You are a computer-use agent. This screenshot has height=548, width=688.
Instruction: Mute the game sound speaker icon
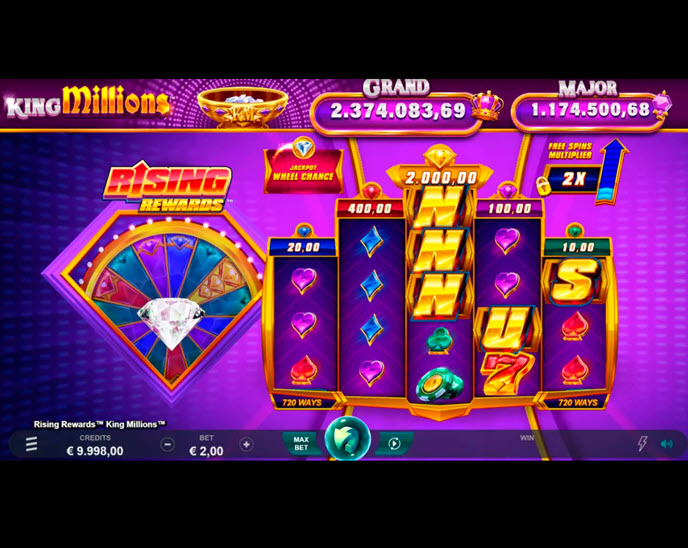[666, 444]
